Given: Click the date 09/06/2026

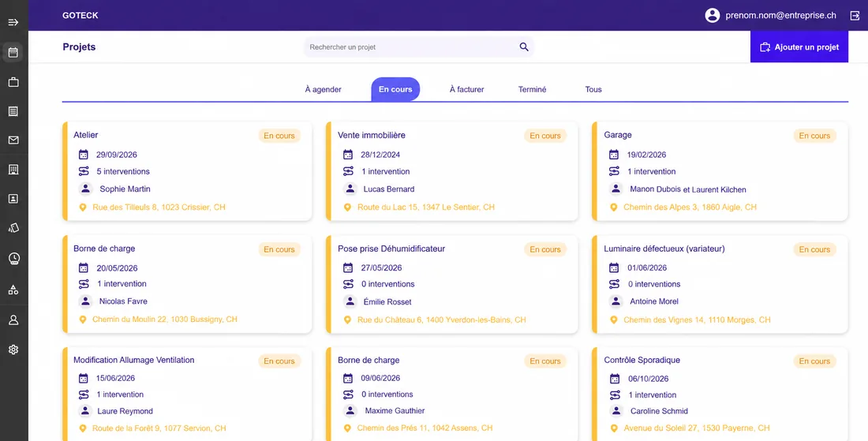Looking at the screenshot, I should tap(380, 379).
